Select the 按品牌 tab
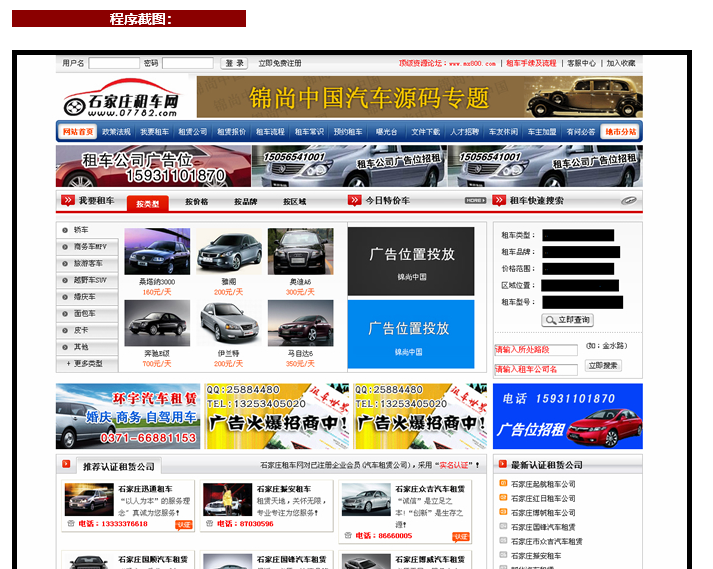This screenshot has width=713, height=569. click(246, 201)
